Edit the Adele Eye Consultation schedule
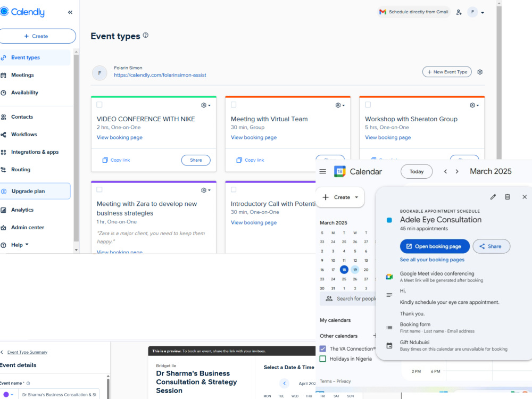This screenshot has height=399, width=532. [493, 197]
